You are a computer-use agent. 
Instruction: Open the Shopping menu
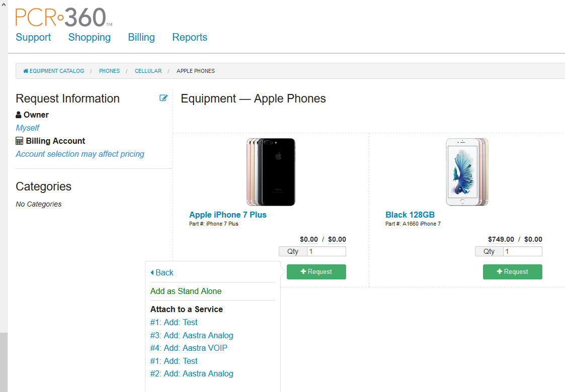click(x=89, y=37)
